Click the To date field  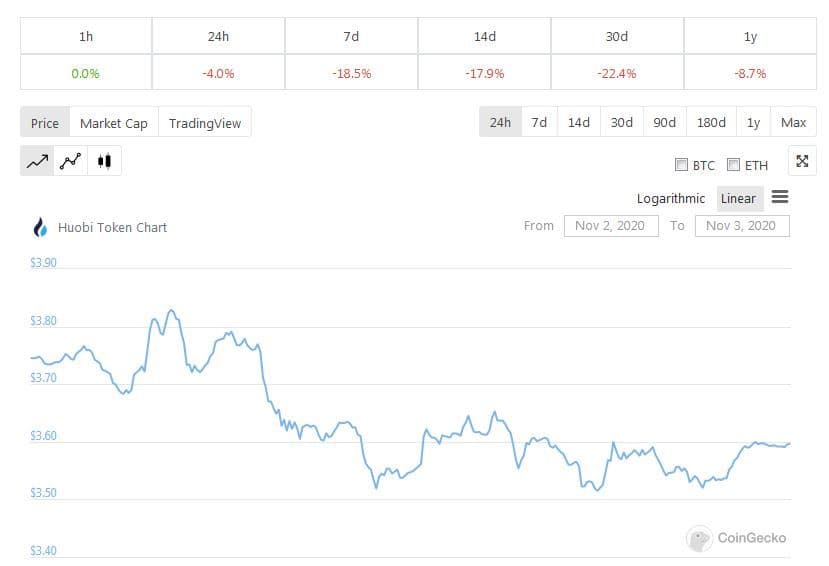(740, 226)
